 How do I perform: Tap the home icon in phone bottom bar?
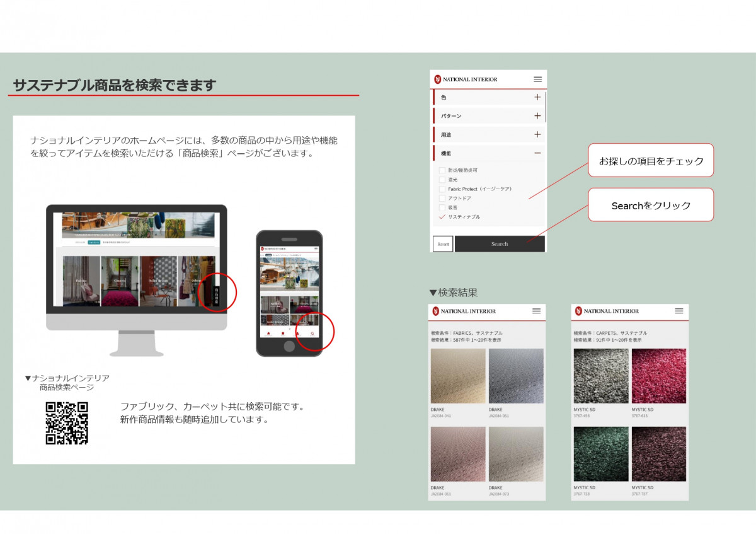pyautogui.click(x=268, y=333)
